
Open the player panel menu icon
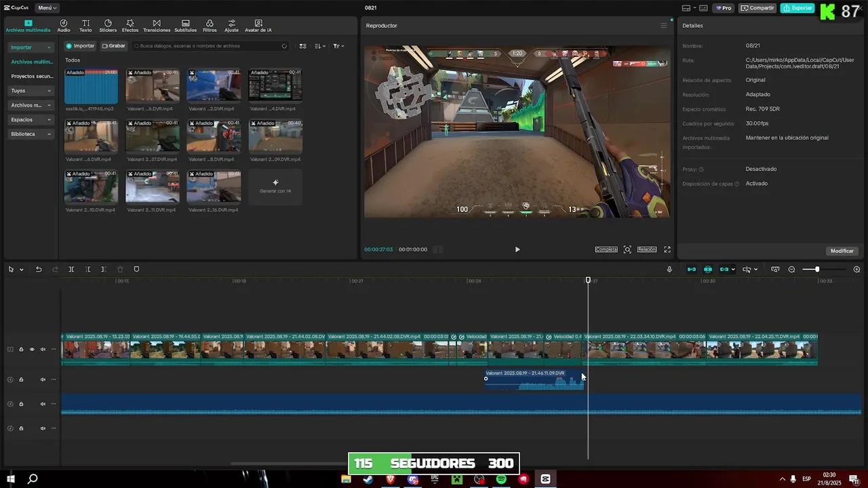click(663, 26)
